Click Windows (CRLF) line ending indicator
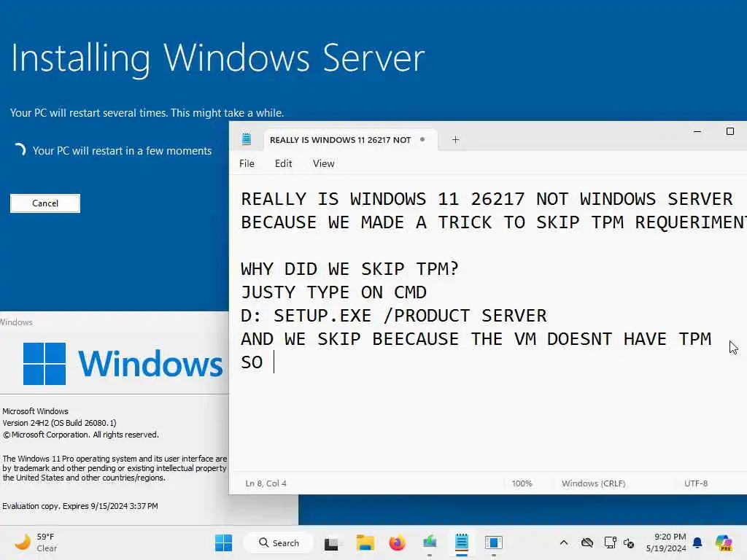The height and width of the screenshot is (560, 747). click(x=593, y=483)
